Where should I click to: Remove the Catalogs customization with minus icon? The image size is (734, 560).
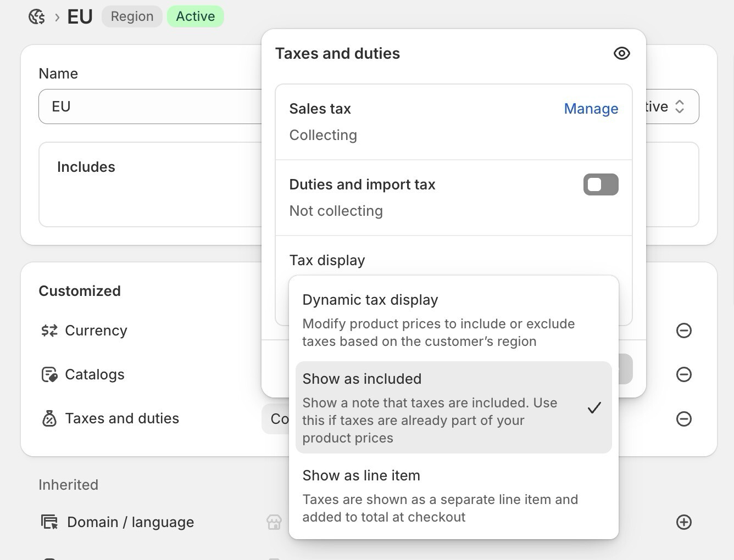tap(683, 374)
